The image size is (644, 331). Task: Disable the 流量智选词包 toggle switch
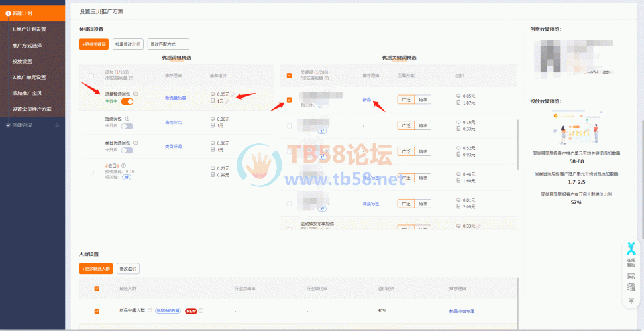(x=127, y=101)
